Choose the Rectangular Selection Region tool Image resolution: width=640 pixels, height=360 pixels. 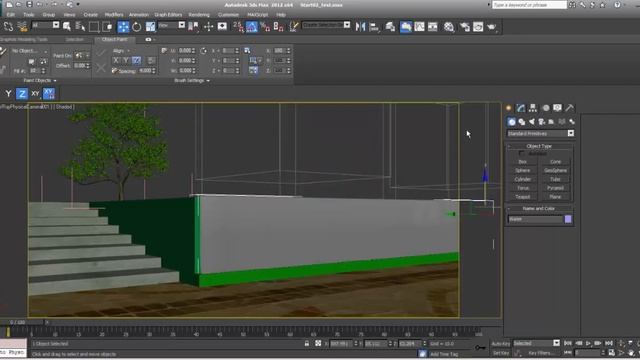pos(94,27)
